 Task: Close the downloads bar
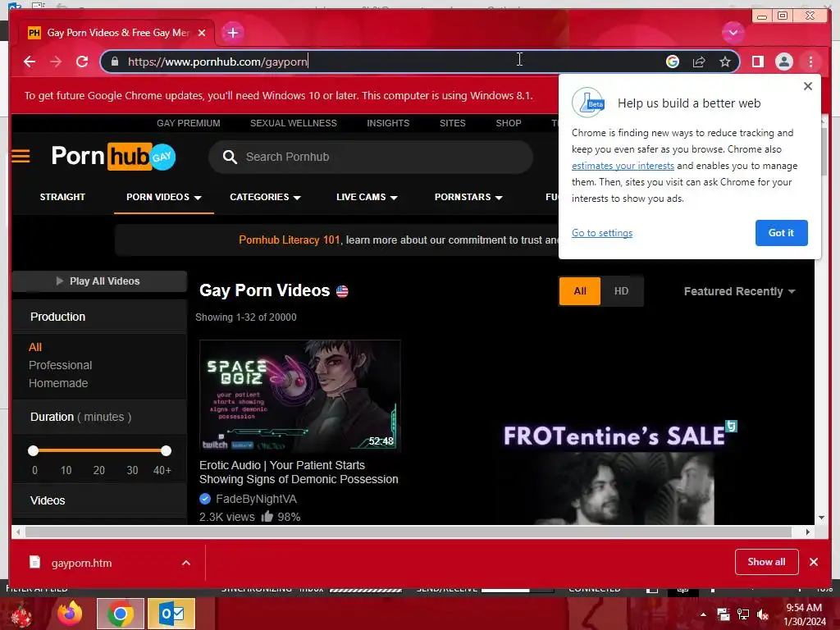[x=814, y=562]
